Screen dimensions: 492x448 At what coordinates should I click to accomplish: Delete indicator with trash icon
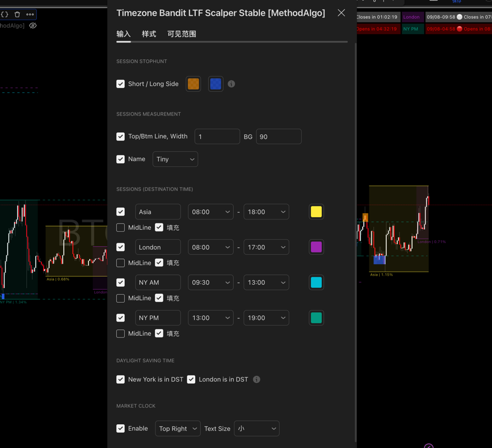(17, 14)
